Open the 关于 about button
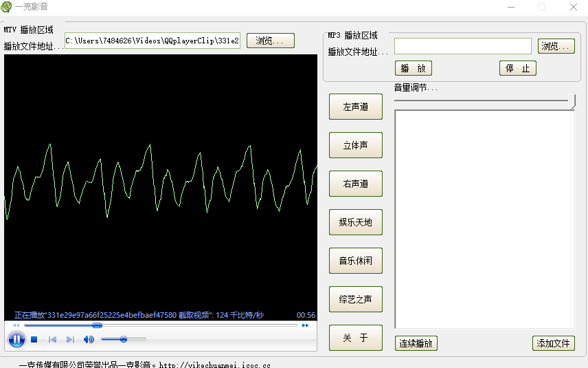The width and height of the screenshot is (588, 368). [x=356, y=338]
